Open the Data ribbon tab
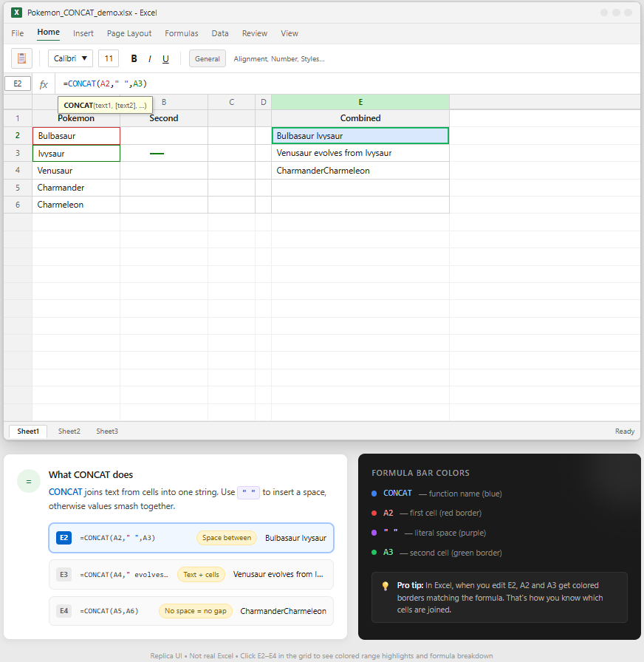Screen dimensions: 644x662 point(220,33)
